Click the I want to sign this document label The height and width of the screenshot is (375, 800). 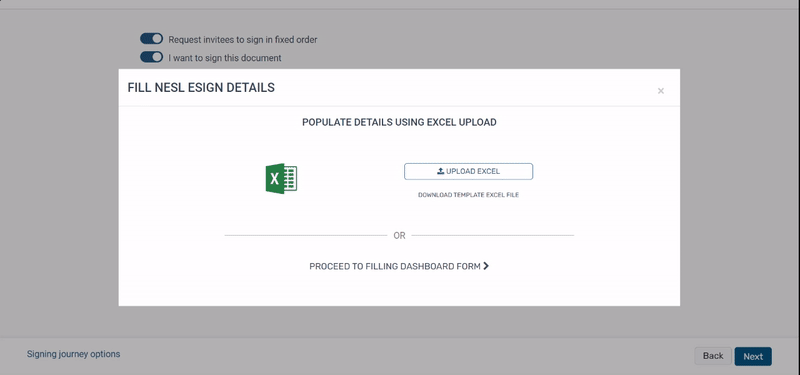coord(225,58)
